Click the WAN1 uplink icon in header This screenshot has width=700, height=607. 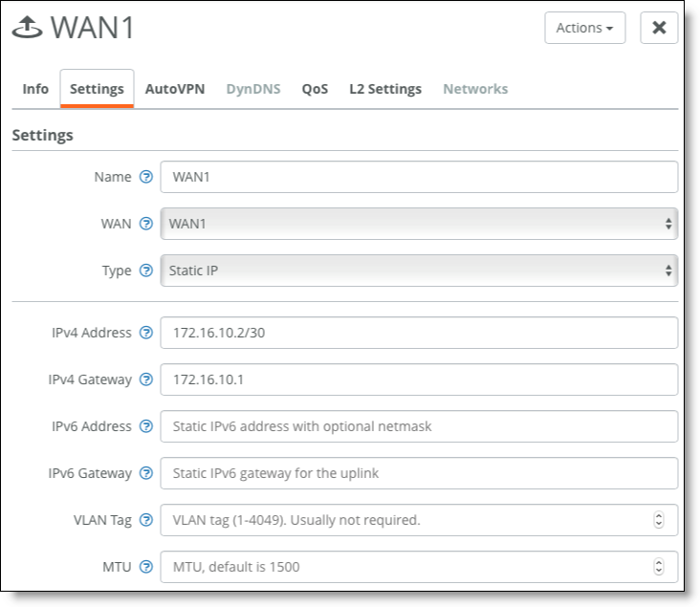[x=27, y=28]
